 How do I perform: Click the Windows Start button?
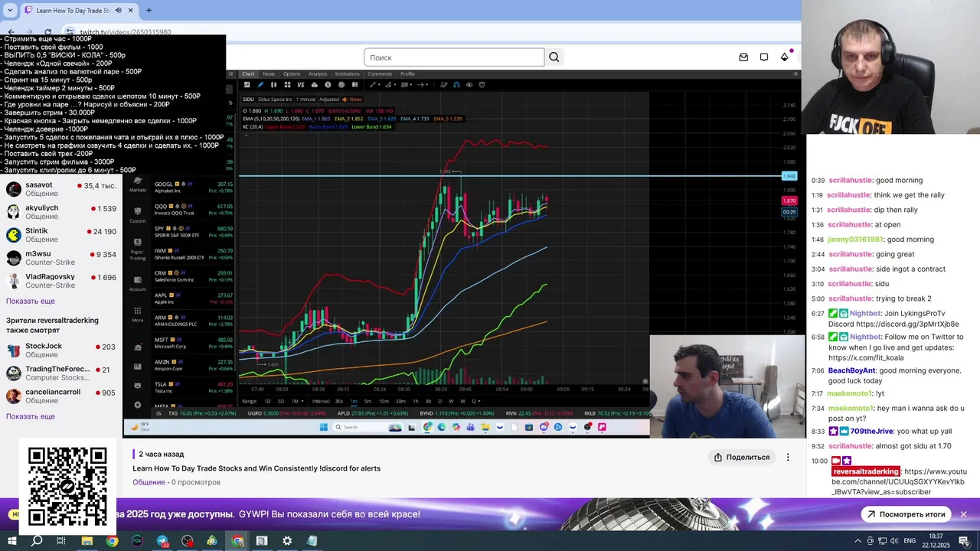[12, 541]
